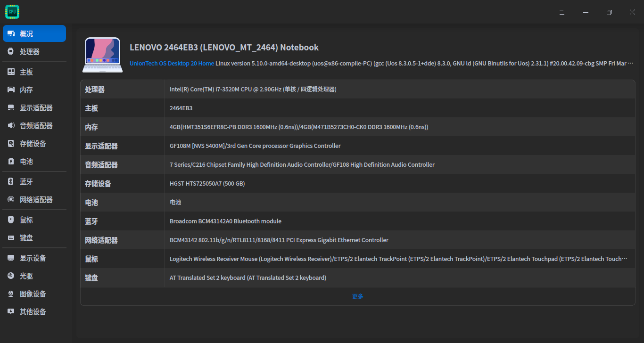Viewport: 644px width, 343px height.
Task: Click the processor chip icon in sidebar
Action: click(x=11, y=52)
